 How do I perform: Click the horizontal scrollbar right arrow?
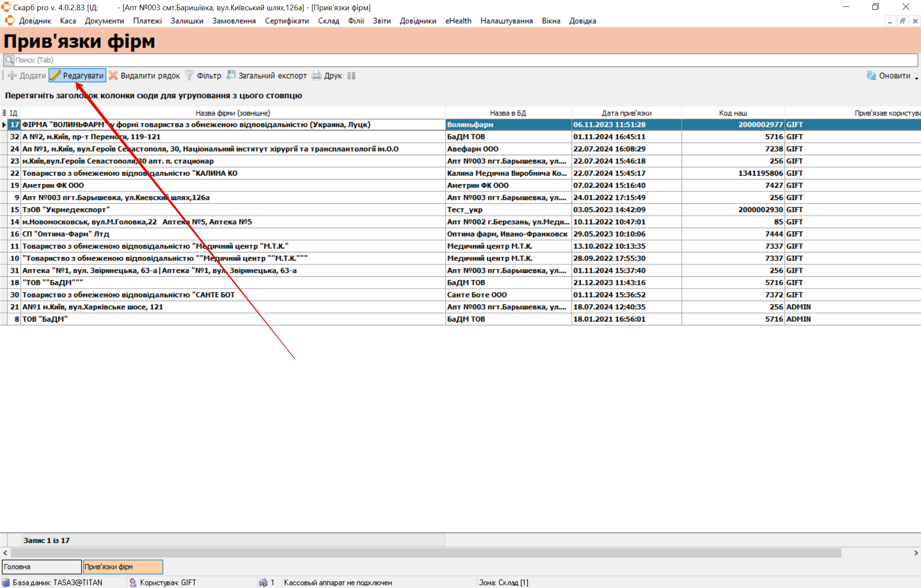click(x=915, y=553)
